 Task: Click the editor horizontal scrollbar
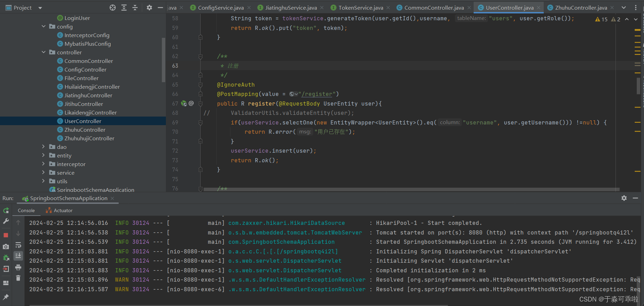click(x=411, y=189)
